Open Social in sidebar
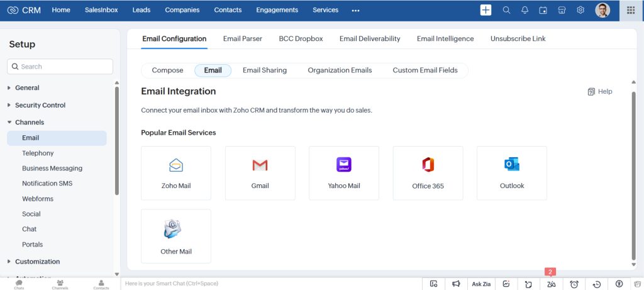 tap(31, 214)
